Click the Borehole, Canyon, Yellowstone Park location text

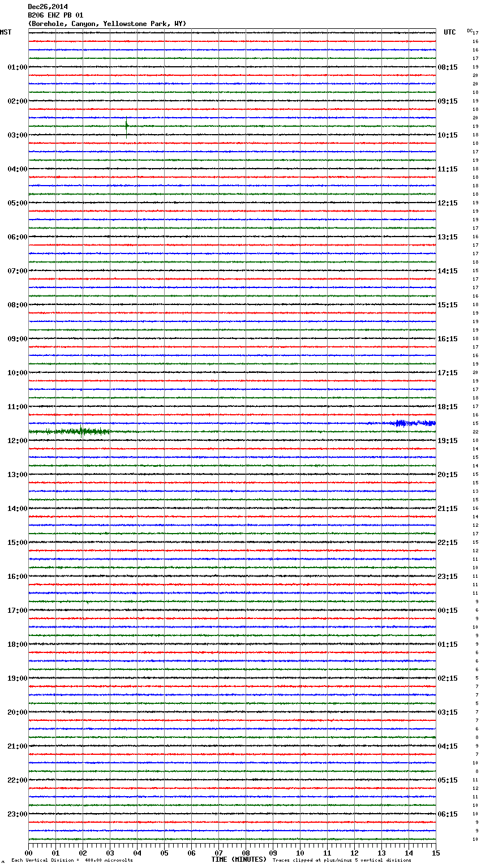107,24
